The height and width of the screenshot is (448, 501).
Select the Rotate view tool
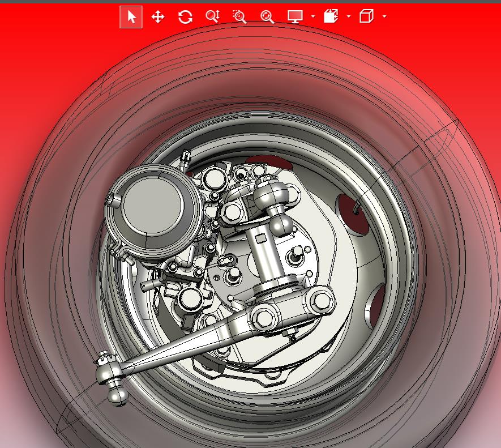185,16
